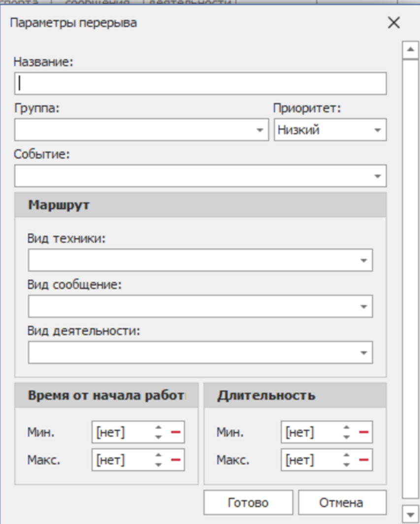The image size is (420, 524).
Task: Expand the Приоритет dropdown showing Низкий
Action: [377, 131]
